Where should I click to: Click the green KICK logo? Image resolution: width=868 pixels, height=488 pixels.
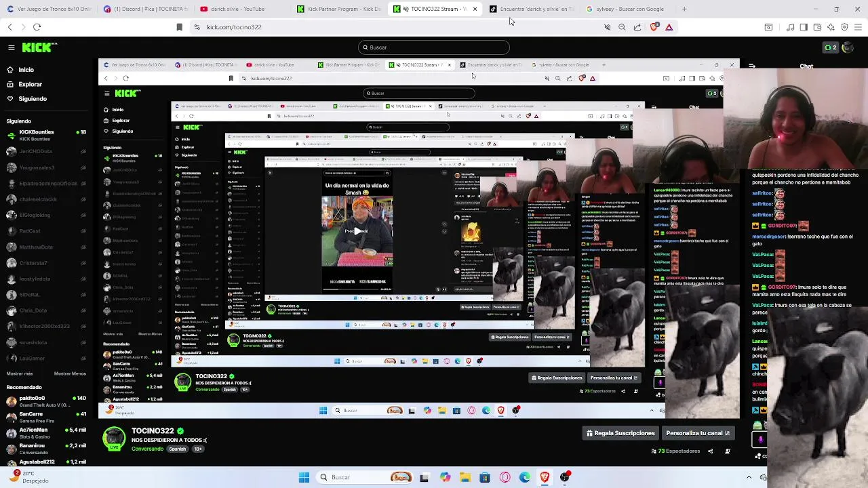[39, 47]
